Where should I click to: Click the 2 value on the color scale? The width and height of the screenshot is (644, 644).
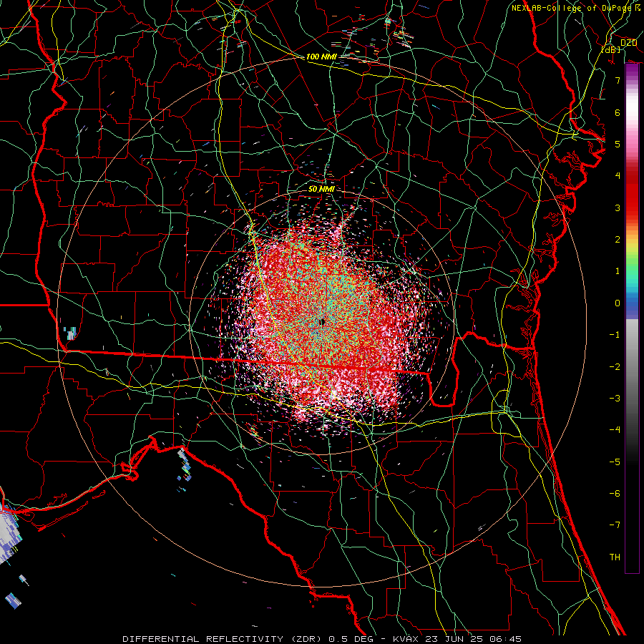(618, 240)
